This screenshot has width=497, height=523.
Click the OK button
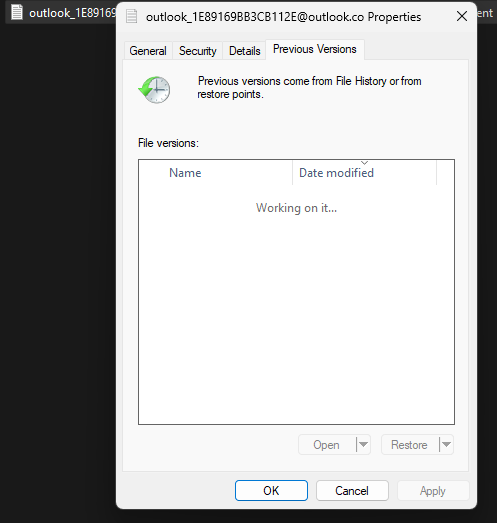271,491
